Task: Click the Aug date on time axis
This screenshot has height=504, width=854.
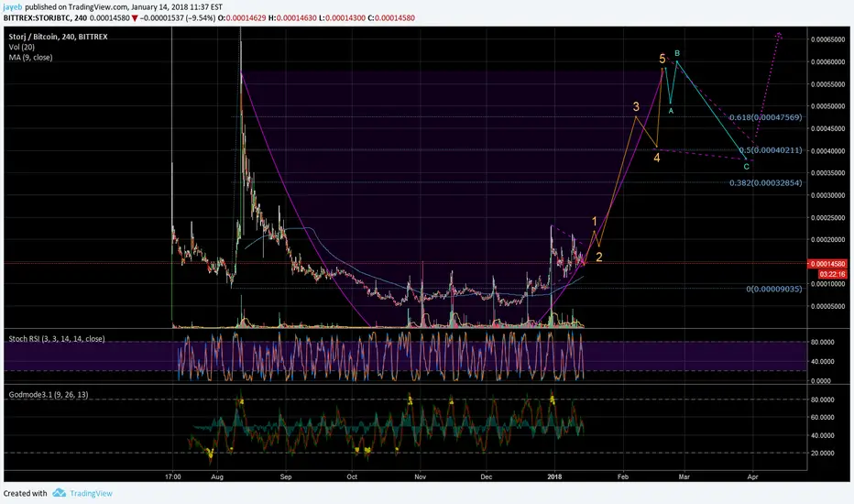Action: pos(217,477)
